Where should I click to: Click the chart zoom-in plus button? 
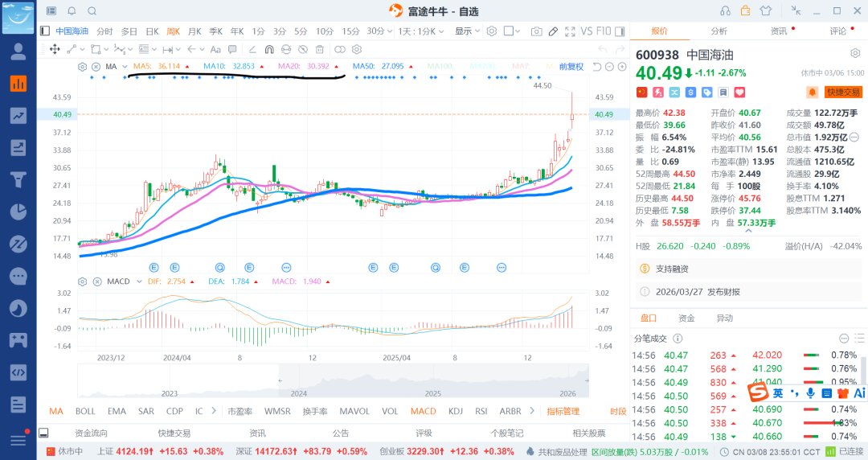click(622, 67)
